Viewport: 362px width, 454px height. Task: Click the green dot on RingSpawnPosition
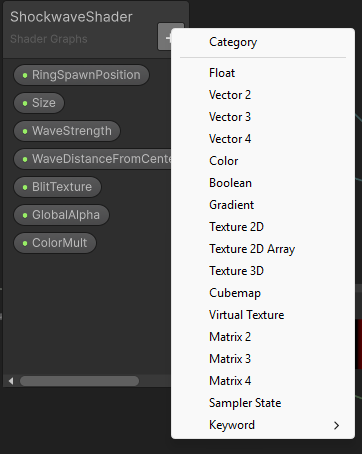point(25,75)
